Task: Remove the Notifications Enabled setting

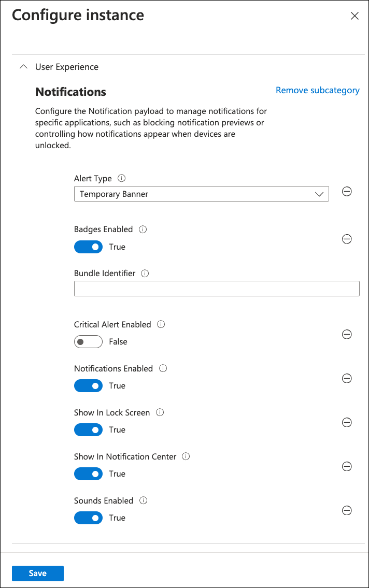Action: click(347, 378)
